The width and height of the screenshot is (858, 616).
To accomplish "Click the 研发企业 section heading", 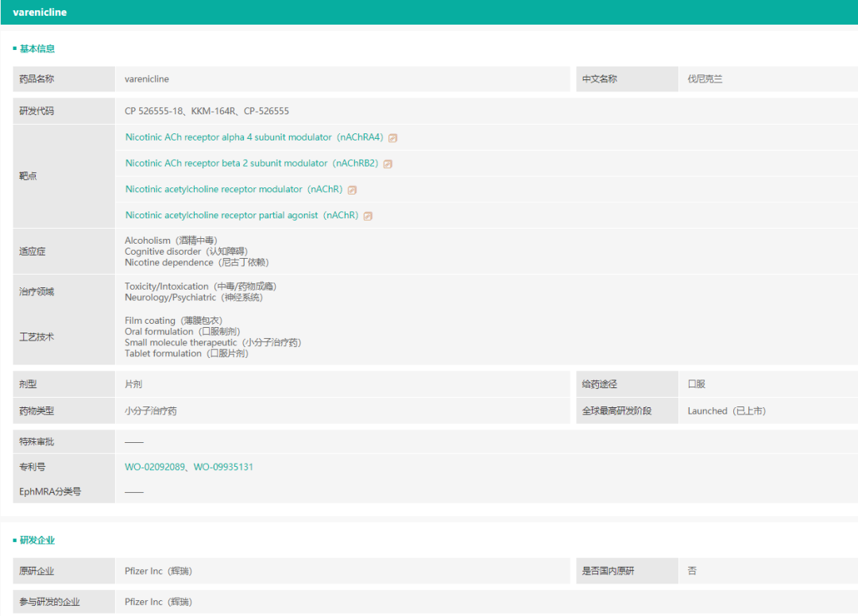I will click(x=37, y=540).
